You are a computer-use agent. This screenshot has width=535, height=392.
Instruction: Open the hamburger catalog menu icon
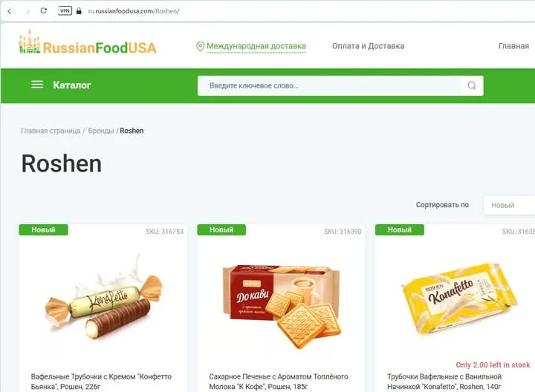click(37, 85)
